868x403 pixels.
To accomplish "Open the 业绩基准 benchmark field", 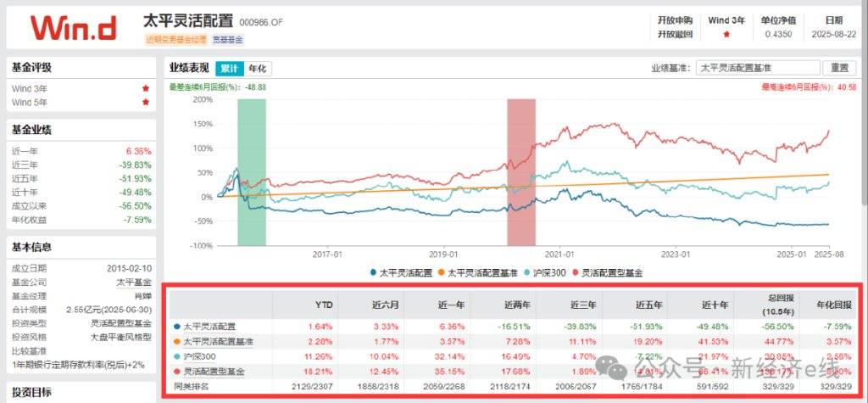I will (757, 68).
